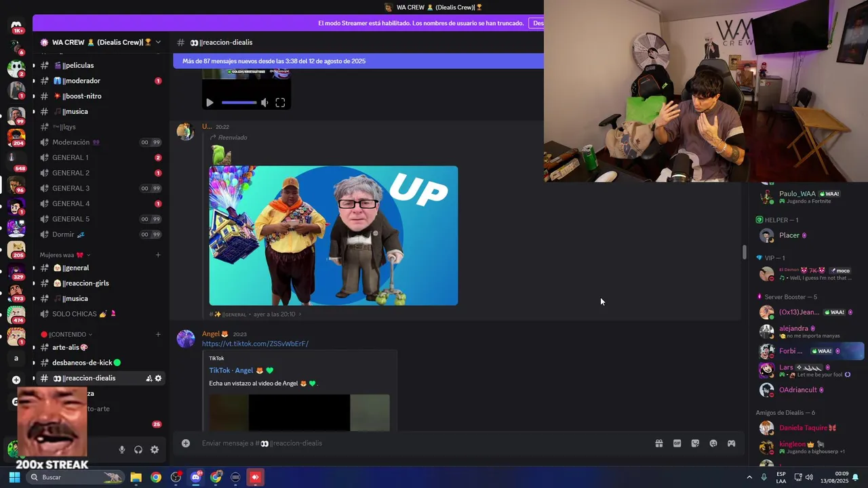Open the Activities game controller icon

732,443
